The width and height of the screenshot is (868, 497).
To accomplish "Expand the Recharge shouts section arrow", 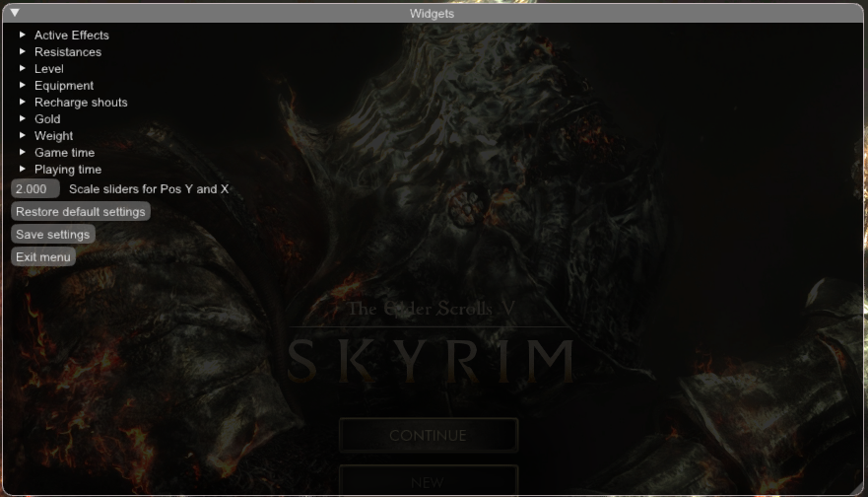I will click(22, 102).
